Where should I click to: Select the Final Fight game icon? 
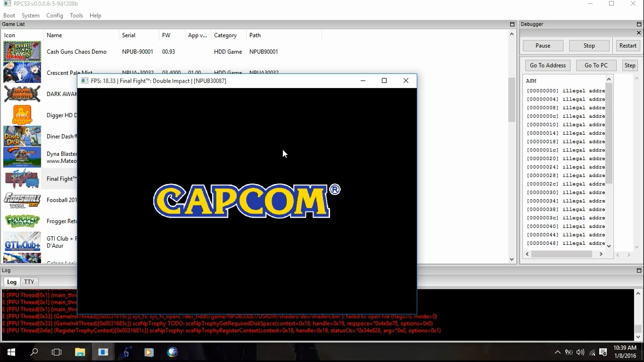[22, 178]
